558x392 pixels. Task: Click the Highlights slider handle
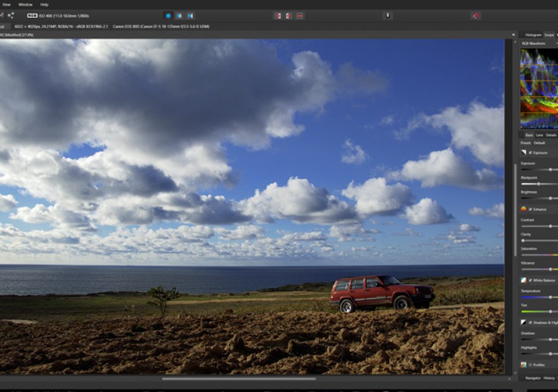point(550,354)
